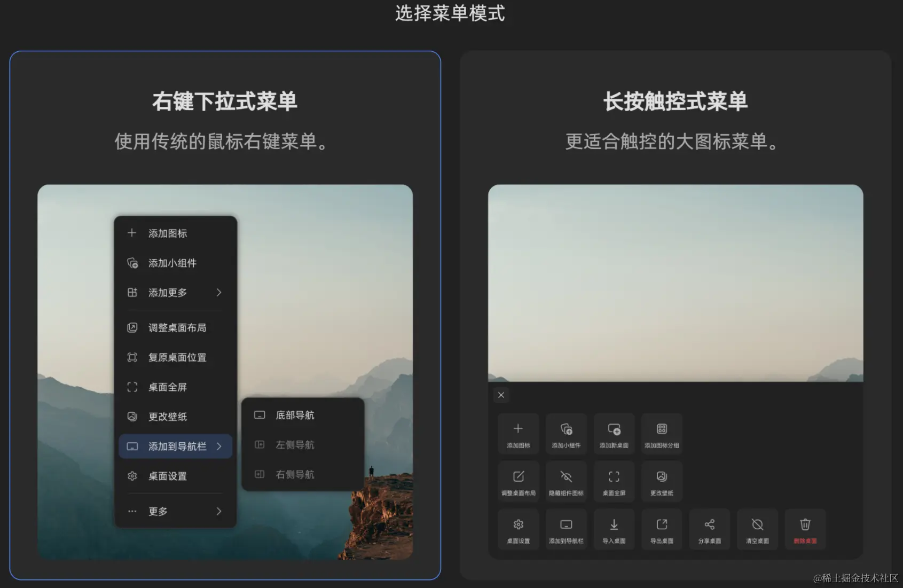The image size is (903, 588).
Task: Click 添加到导航栏 tile in the touch menu grid
Action: click(x=566, y=530)
